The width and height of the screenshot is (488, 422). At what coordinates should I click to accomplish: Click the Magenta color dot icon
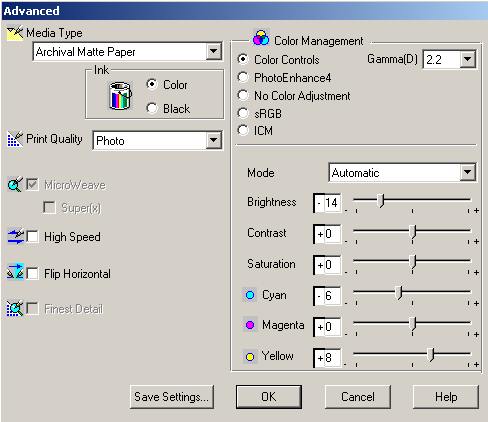click(x=250, y=325)
